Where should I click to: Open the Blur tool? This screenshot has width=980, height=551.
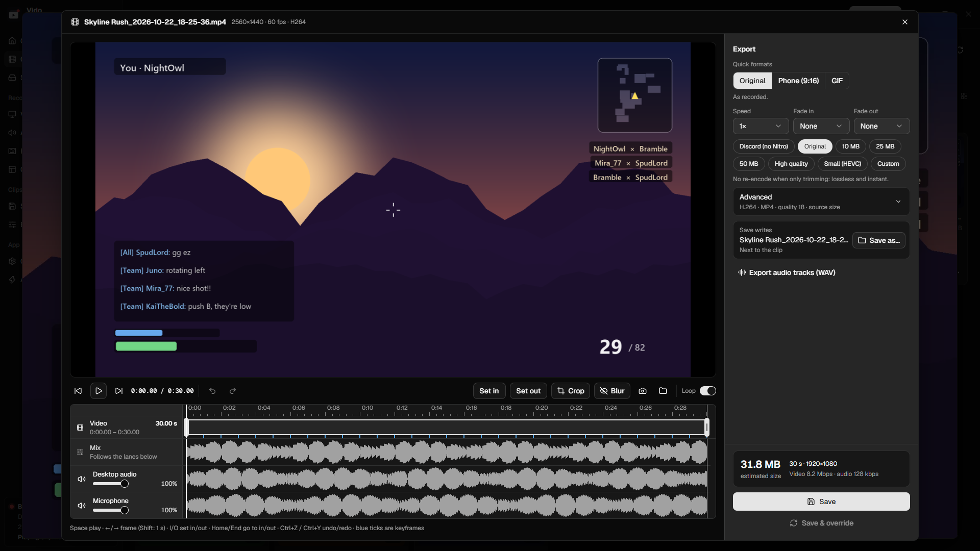pos(612,391)
